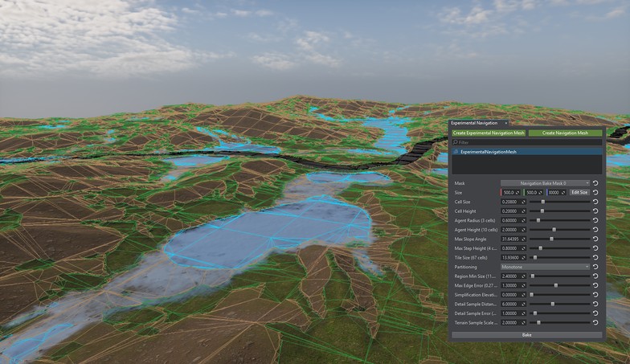Click the Detail Sample Distance slider
The width and height of the screenshot is (630, 364).
click(559, 304)
